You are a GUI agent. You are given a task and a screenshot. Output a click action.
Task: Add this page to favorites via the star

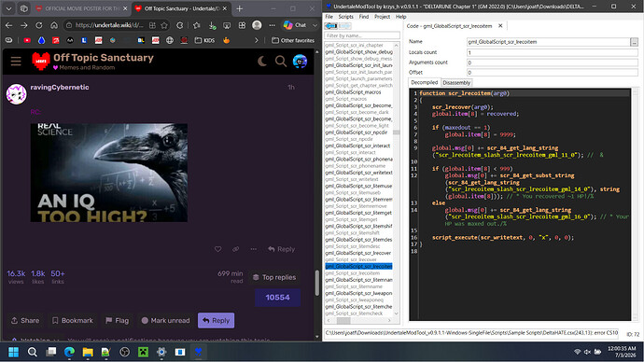[x=164, y=25]
